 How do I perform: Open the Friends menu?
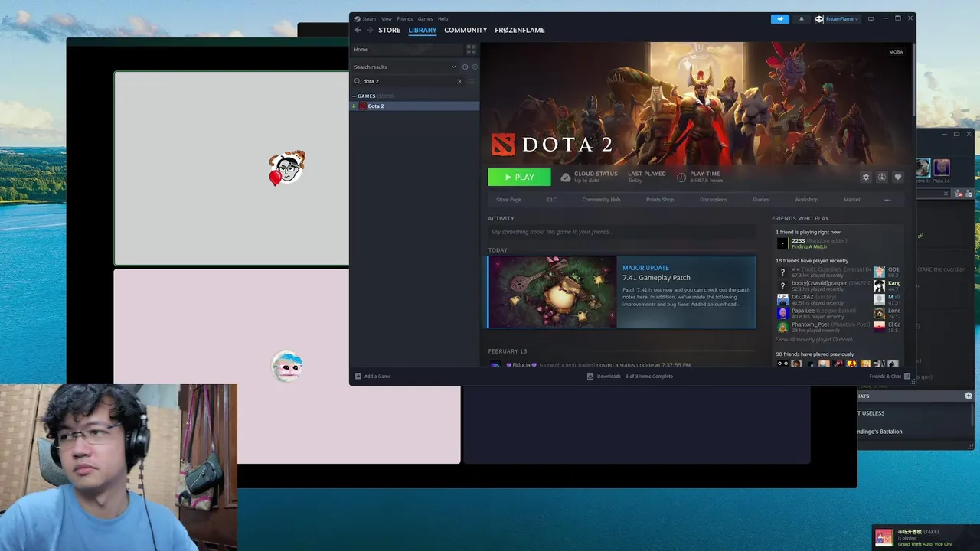(405, 18)
